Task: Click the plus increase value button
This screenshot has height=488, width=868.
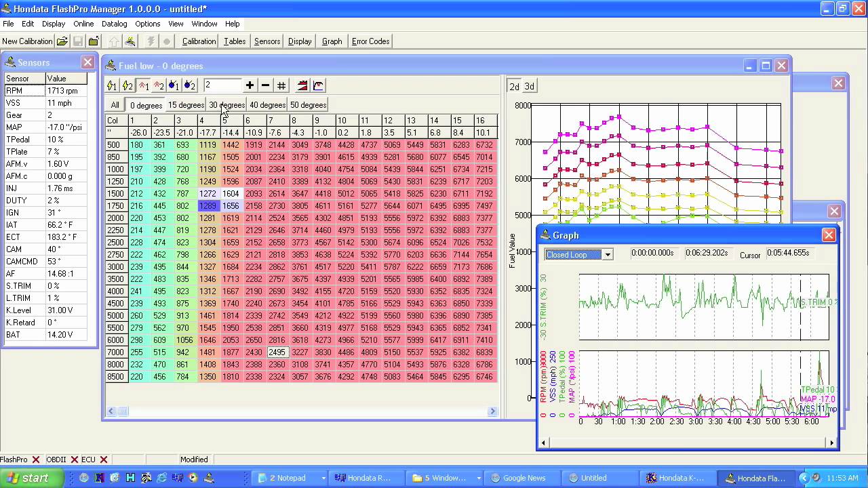Action: click(x=250, y=85)
